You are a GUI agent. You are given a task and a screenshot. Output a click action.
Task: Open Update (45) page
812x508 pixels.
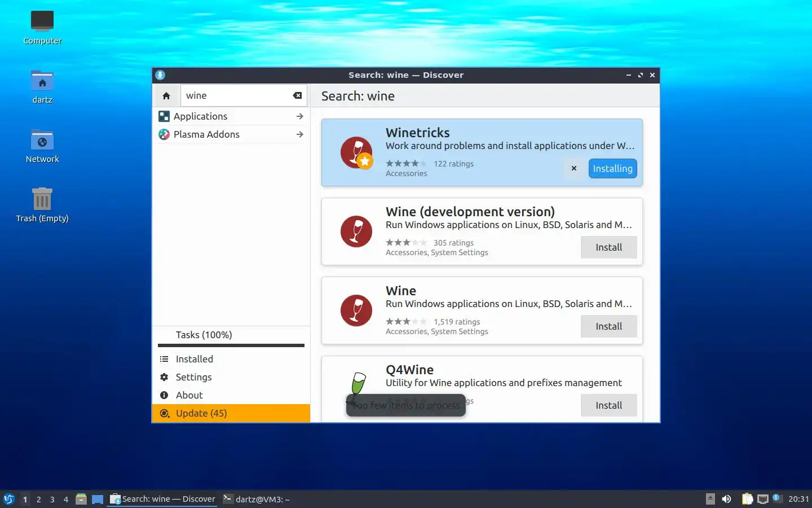231,413
